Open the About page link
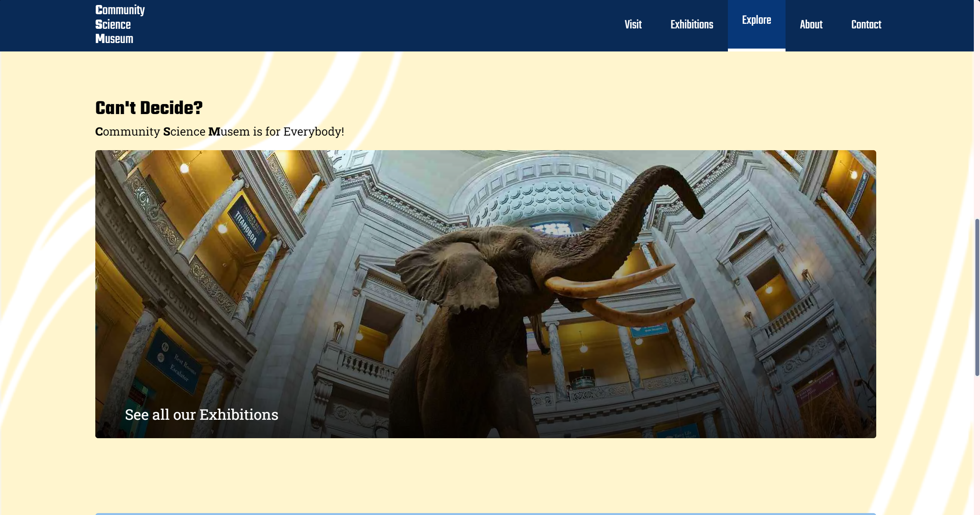The width and height of the screenshot is (980, 515). tap(811, 25)
